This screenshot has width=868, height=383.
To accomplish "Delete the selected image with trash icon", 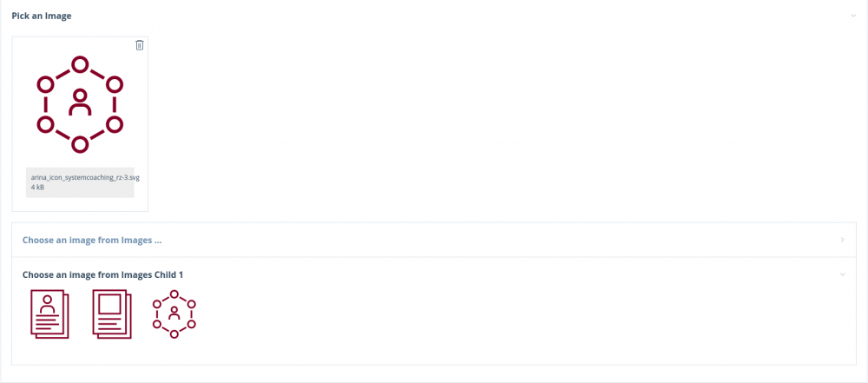I will [140, 45].
